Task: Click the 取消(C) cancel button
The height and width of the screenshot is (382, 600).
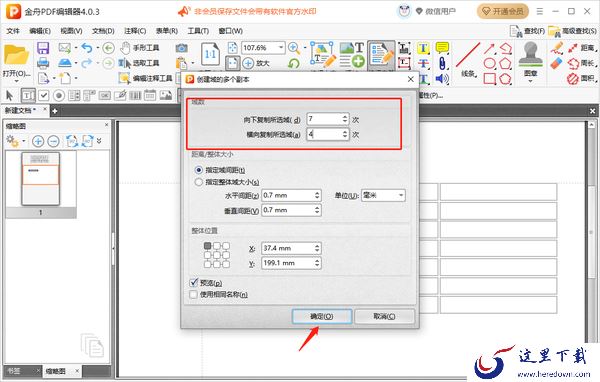Action: coord(384,316)
